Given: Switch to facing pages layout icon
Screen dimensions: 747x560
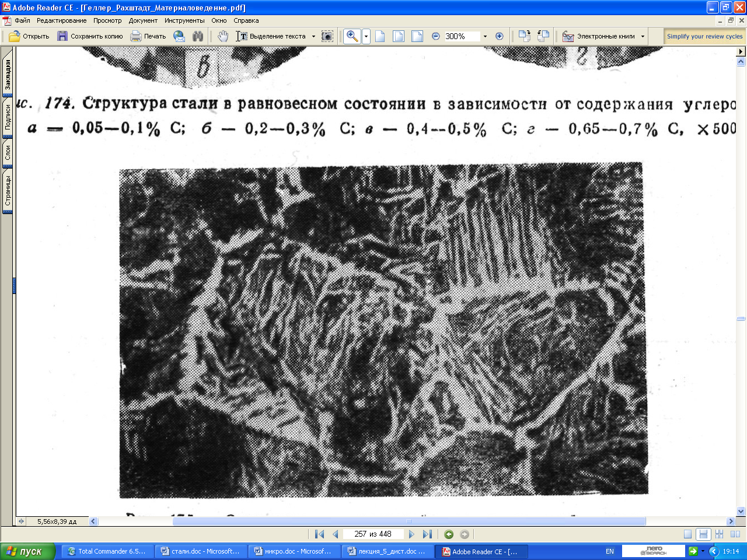Looking at the screenshot, I should (x=735, y=534).
